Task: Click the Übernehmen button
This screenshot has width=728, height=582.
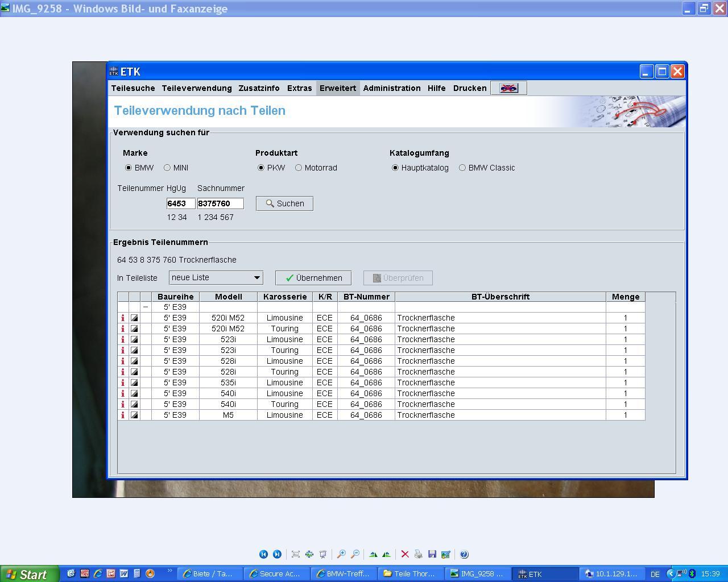Action: click(x=313, y=278)
